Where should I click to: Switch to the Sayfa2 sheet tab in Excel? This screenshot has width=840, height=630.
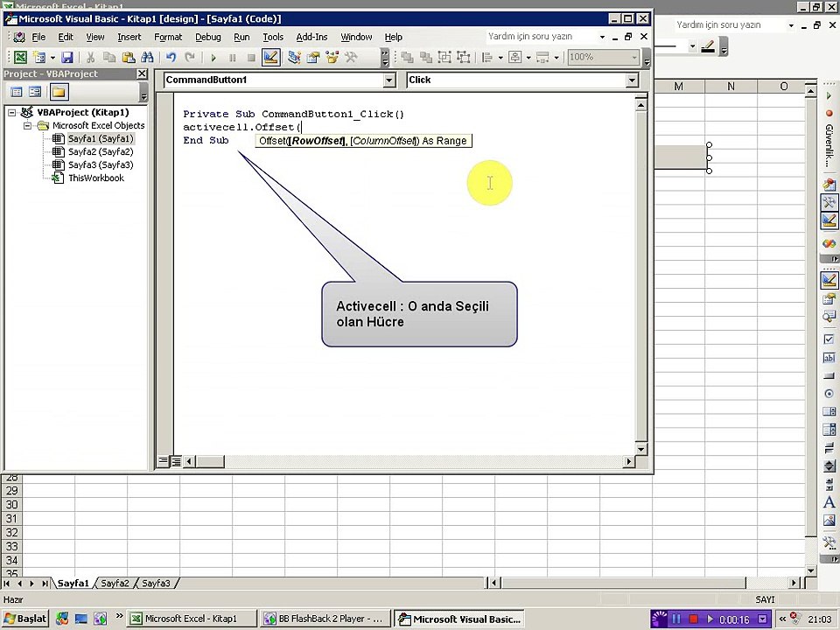[x=115, y=583]
